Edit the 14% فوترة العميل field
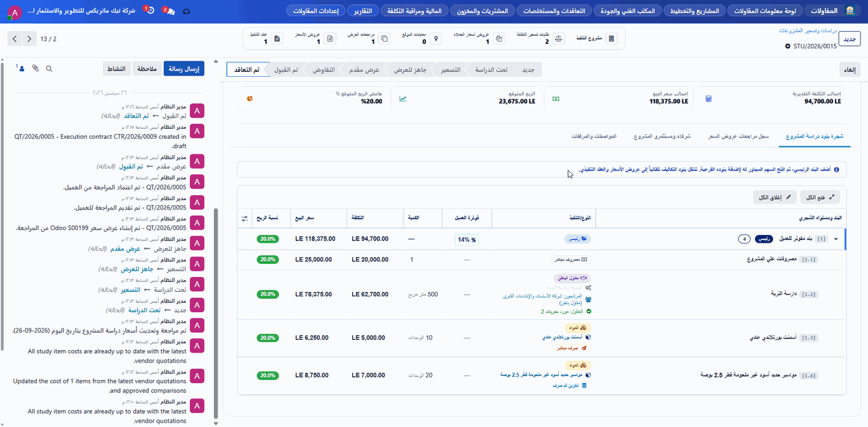The image size is (868, 427). [x=466, y=239]
